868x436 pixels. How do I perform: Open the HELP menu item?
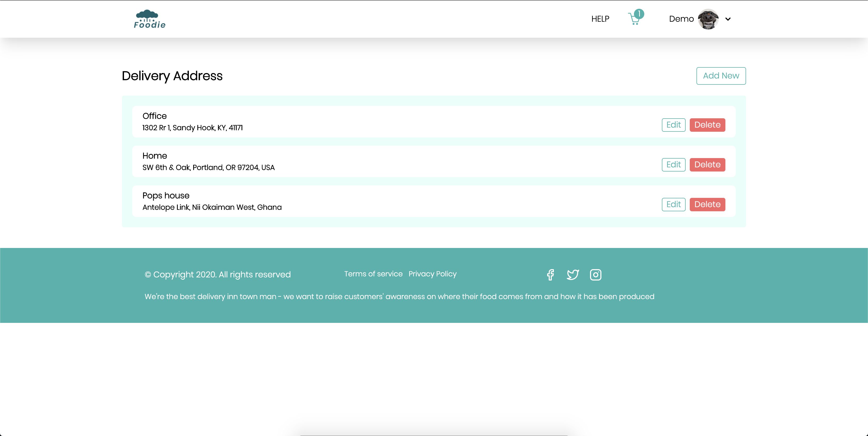[600, 19]
